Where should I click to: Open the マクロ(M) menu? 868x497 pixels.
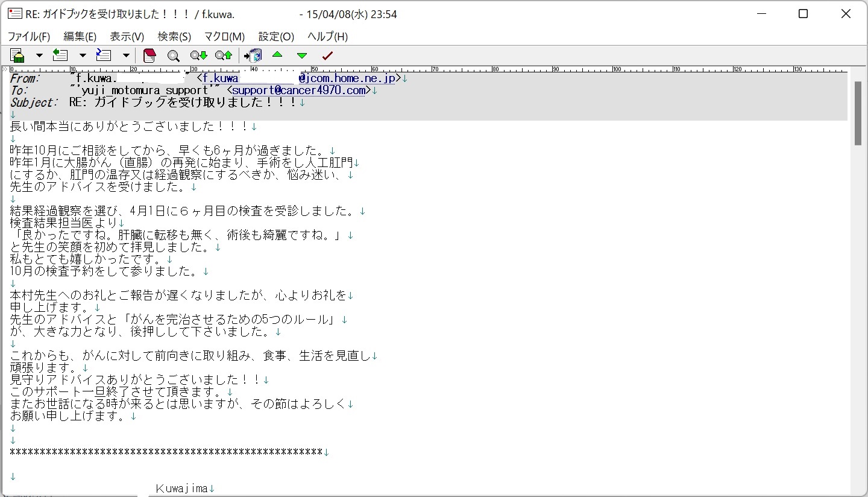(x=224, y=37)
